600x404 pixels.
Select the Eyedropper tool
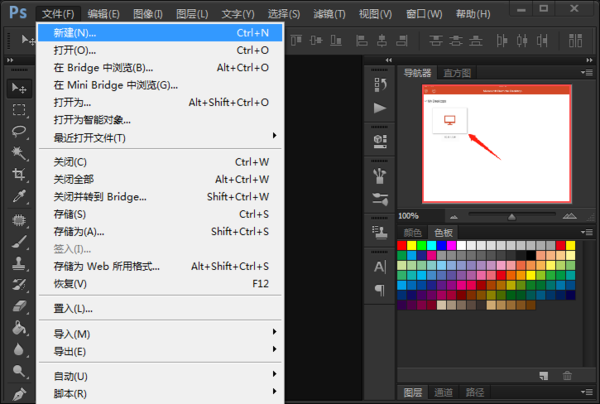pyautogui.click(x=19, y=196)
